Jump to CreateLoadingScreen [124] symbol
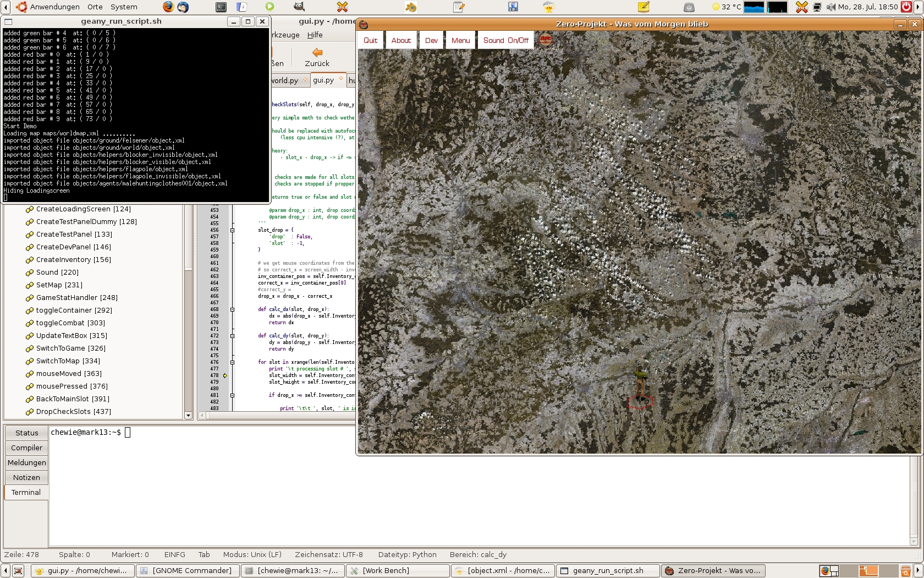The image size is (924, 578). [x=83, y=209]
